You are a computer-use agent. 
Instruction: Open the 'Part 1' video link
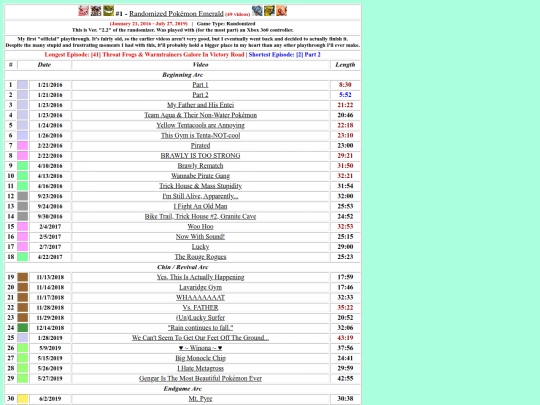tap(200, 85)
